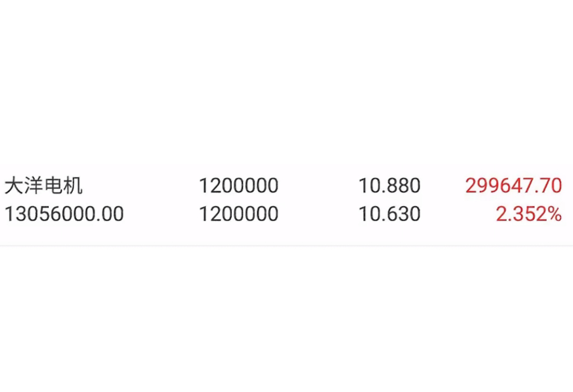
Task: Click the divider line below the holding row
Action: tap(286, 246)
